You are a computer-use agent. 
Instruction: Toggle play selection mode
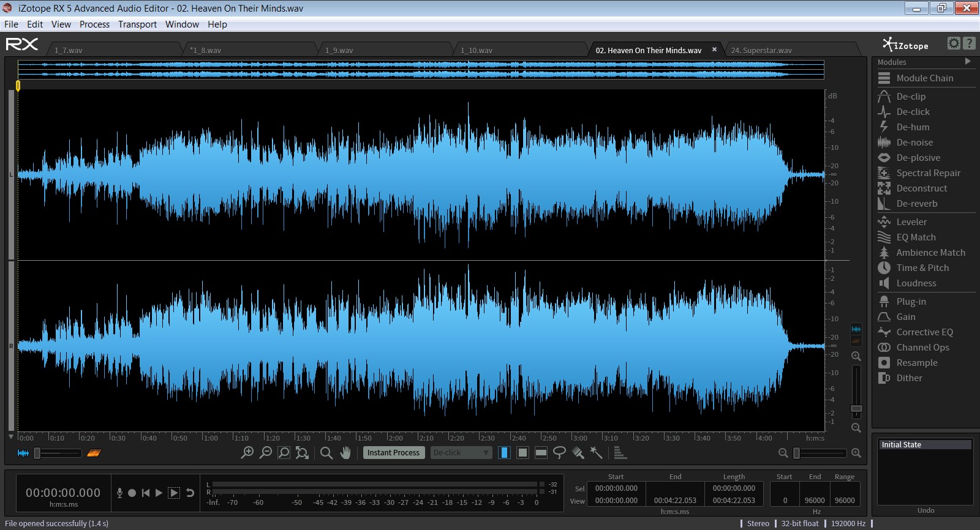tap(174, 493)
